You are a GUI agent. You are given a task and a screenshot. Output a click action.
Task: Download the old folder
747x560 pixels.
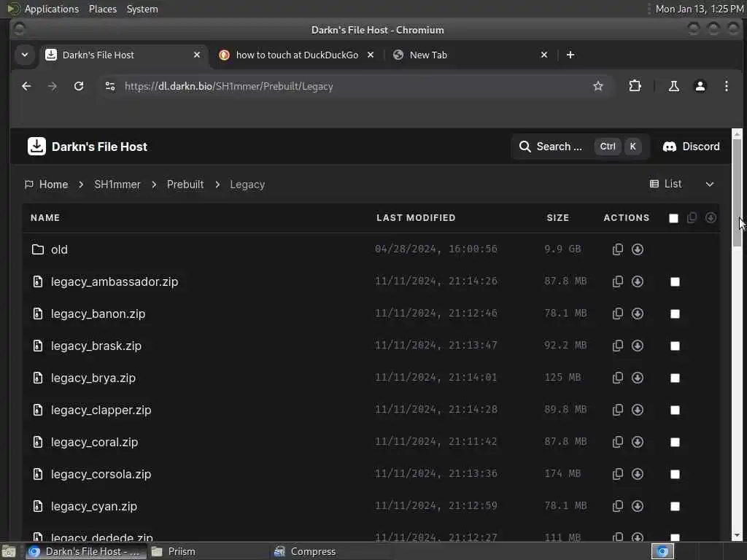638,249
